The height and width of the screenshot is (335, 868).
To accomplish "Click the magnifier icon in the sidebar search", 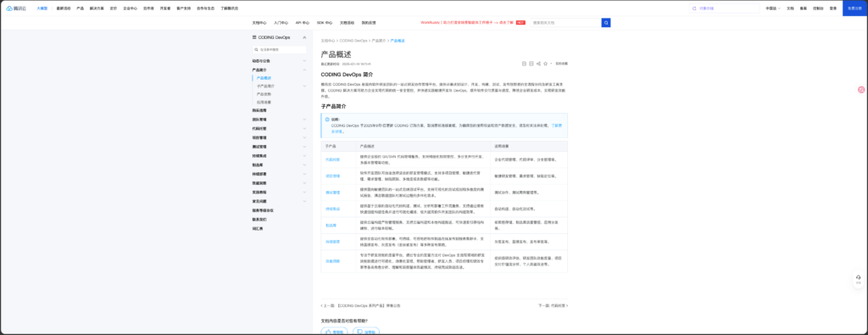I will point(257,50).
